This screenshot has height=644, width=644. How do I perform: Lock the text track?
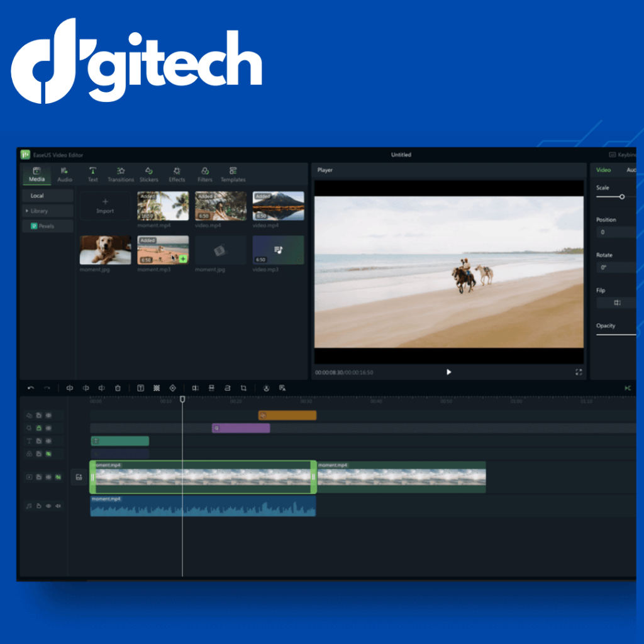[x=38, y=441]
